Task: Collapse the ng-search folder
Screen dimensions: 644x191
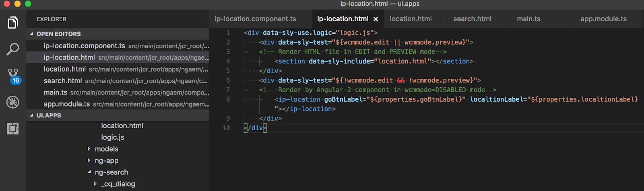Action: [x=89, y=173]
